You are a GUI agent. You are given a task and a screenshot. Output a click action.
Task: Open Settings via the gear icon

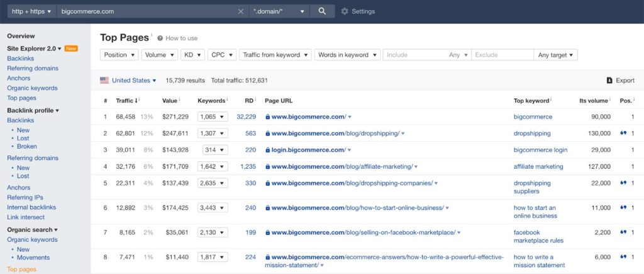coord(345,11)
